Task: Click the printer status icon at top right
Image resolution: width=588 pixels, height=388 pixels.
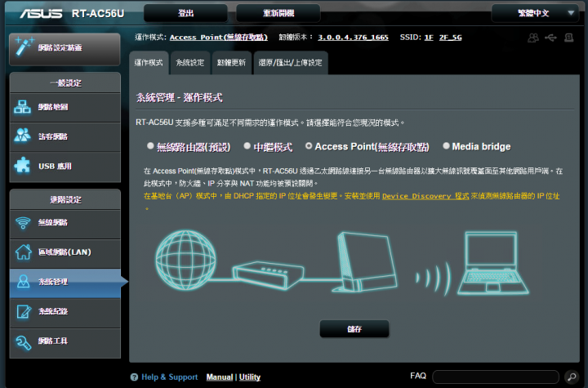Action: tap(569, 38)
